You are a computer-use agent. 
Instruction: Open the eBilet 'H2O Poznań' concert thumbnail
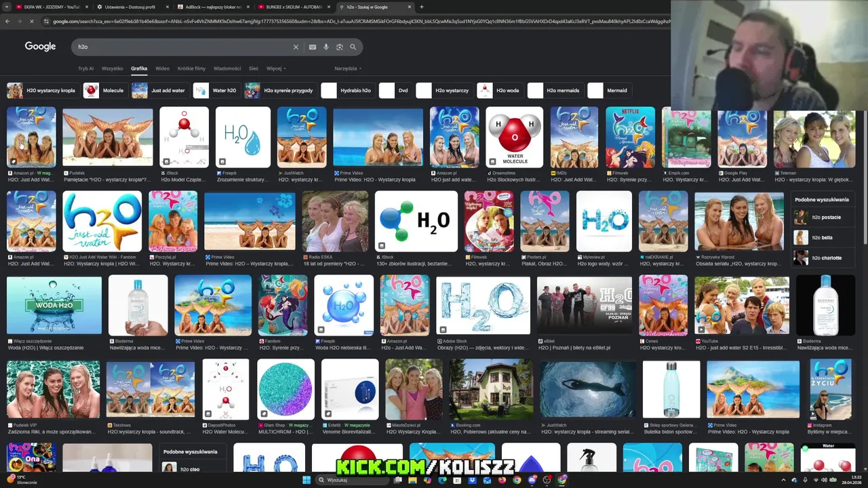(x=585, y=305)
